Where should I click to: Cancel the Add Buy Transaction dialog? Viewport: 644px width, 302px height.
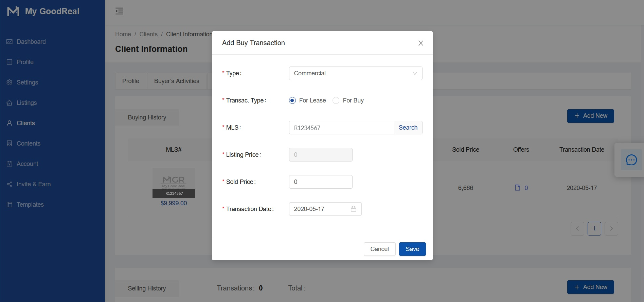pyautogui.click(x=379, y=249)
